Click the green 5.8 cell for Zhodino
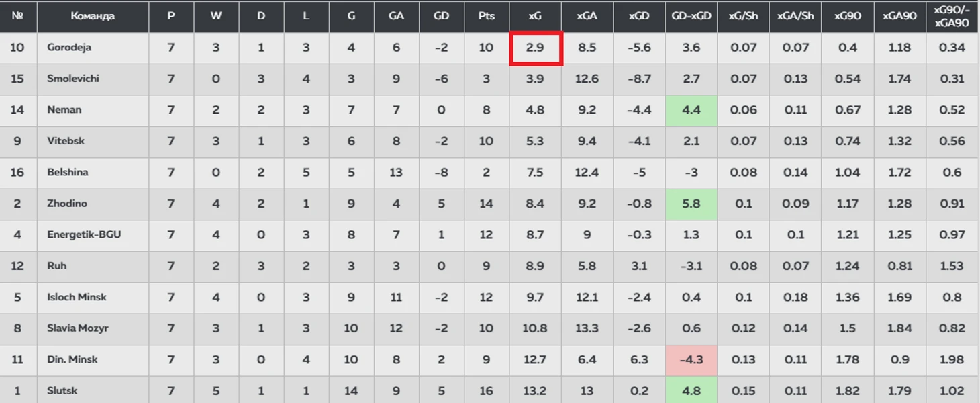980x403 pixels. pyautogui.click(x=691, y=204)
